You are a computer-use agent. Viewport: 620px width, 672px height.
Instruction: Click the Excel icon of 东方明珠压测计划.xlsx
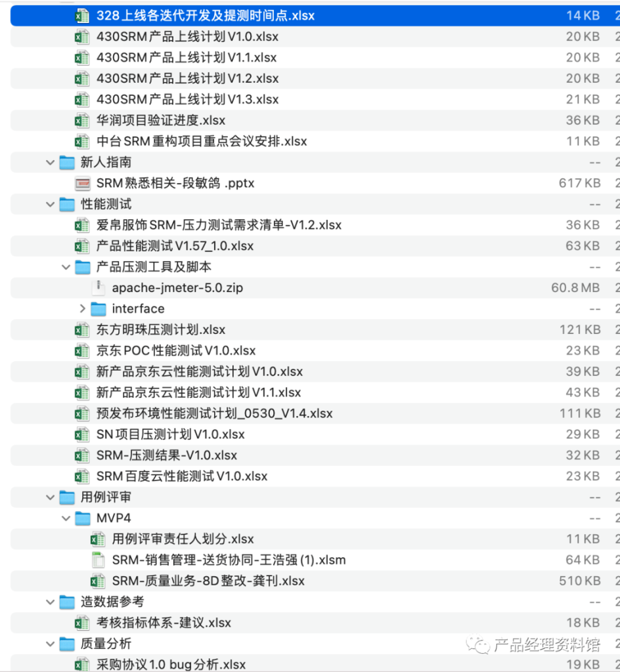pyautogui.click(x=82, y=329)
